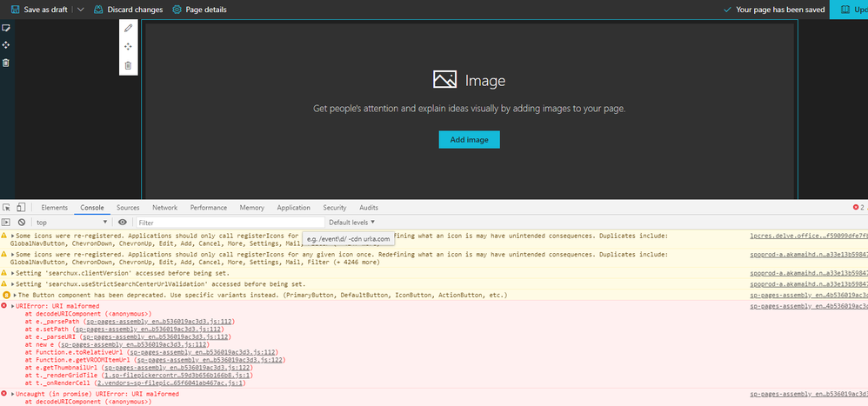Switch to the Elements tab
Image resolution: width=868 pixels, height=406 pixels.
54,208
